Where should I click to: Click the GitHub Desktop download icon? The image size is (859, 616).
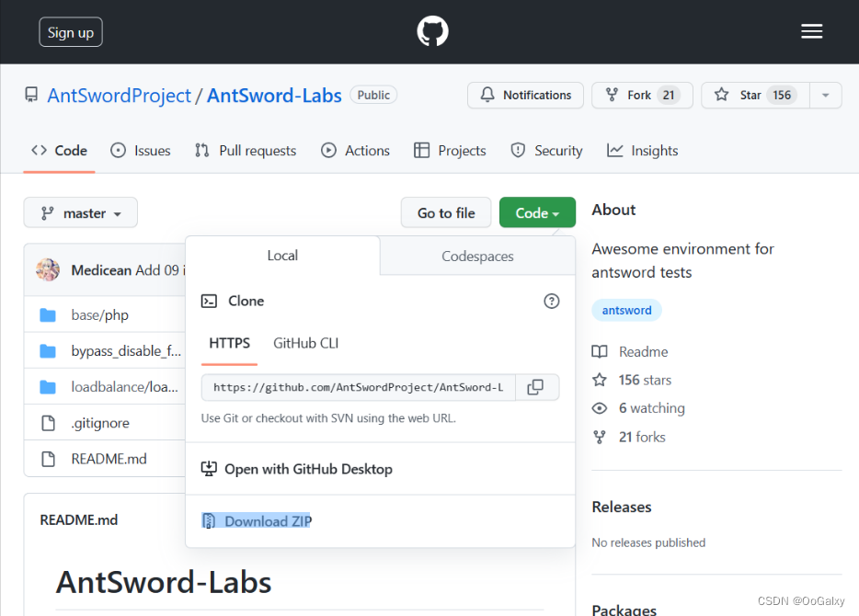tap(209, 469)
